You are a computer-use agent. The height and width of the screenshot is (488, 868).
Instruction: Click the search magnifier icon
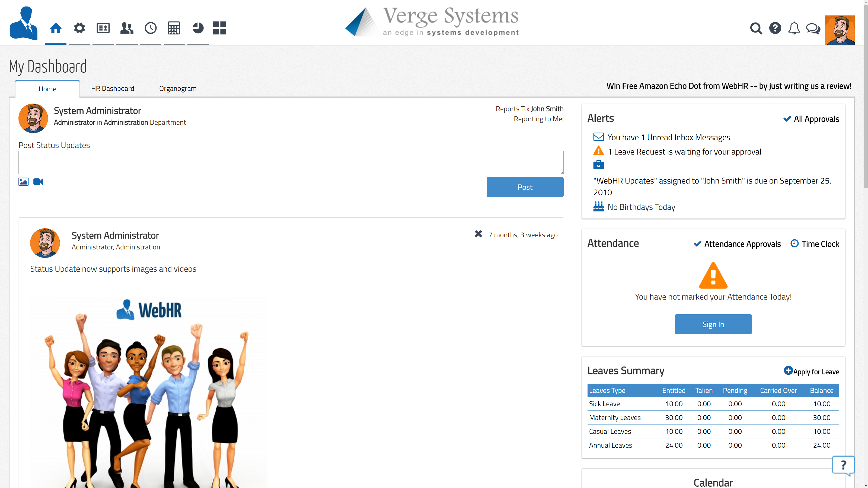tap(756, 28)
